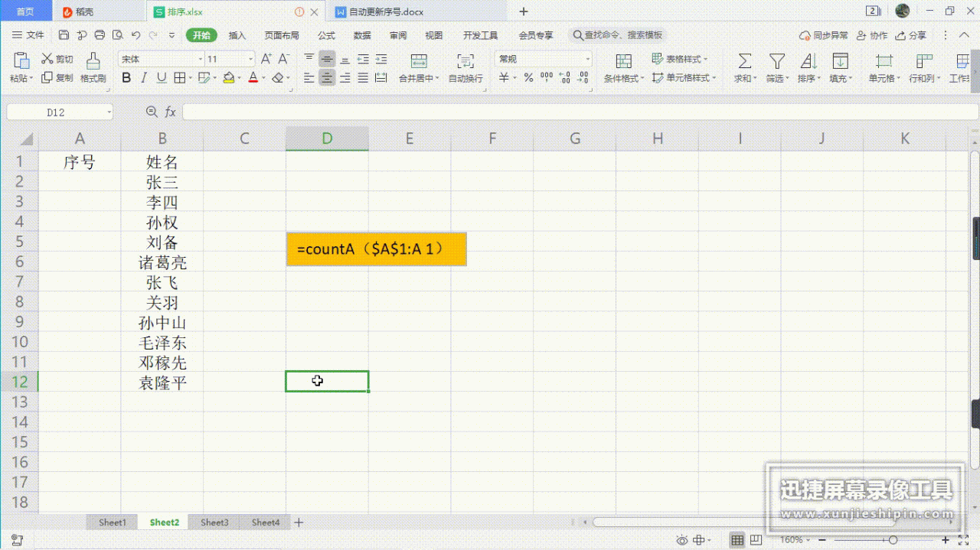Increase font size with A+ icon
The height and width of the screenshot is (550, 980).
pos(266,59)
